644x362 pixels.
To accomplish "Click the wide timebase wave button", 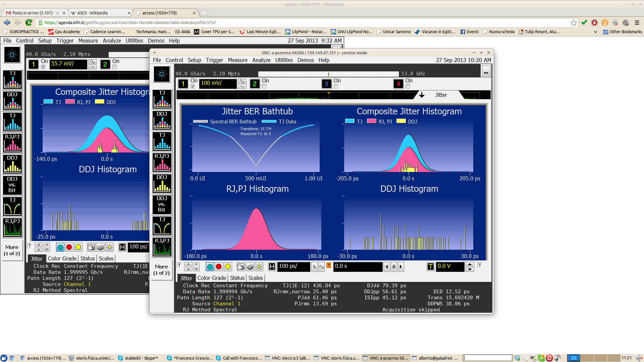I will pyautogui.click(x=321, y=266).
